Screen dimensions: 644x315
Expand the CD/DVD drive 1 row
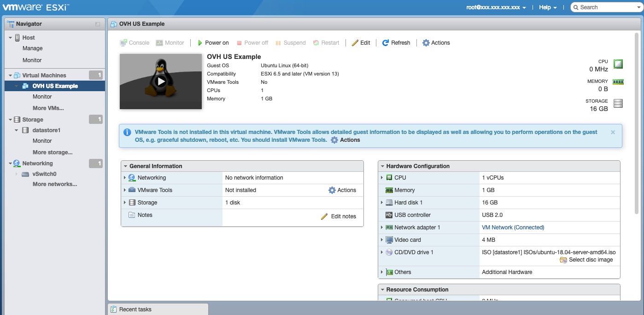pos(381,252)
